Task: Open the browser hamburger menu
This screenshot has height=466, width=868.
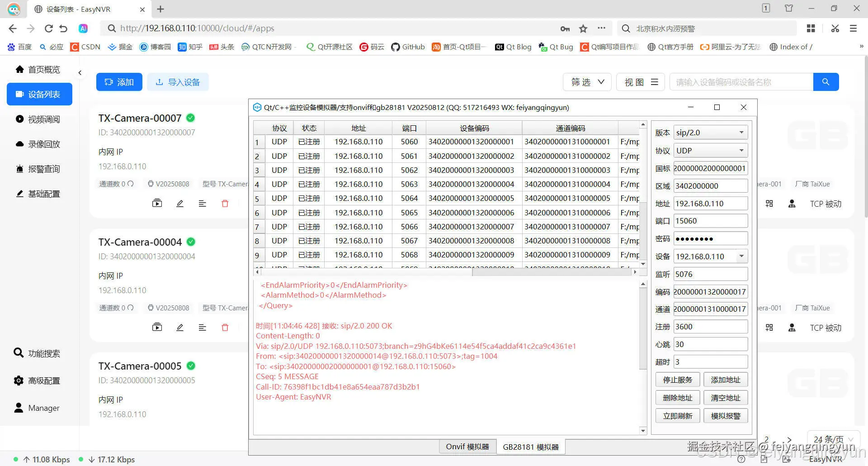Action: point(853,29)
